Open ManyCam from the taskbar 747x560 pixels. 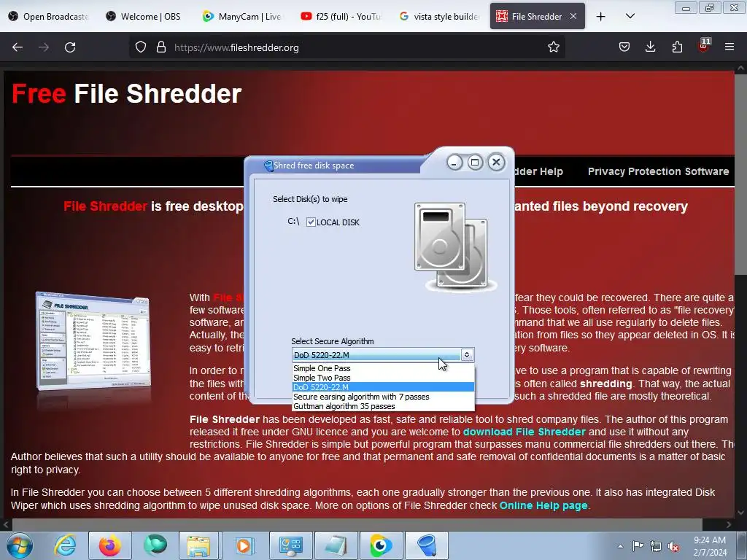[381, 545]
